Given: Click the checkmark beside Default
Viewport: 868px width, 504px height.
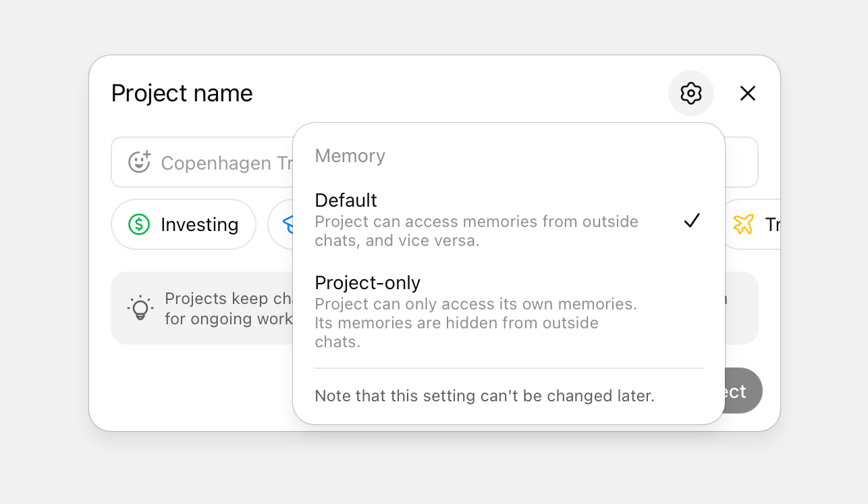Looking at the screenshot, I should [x=691, y=220].
